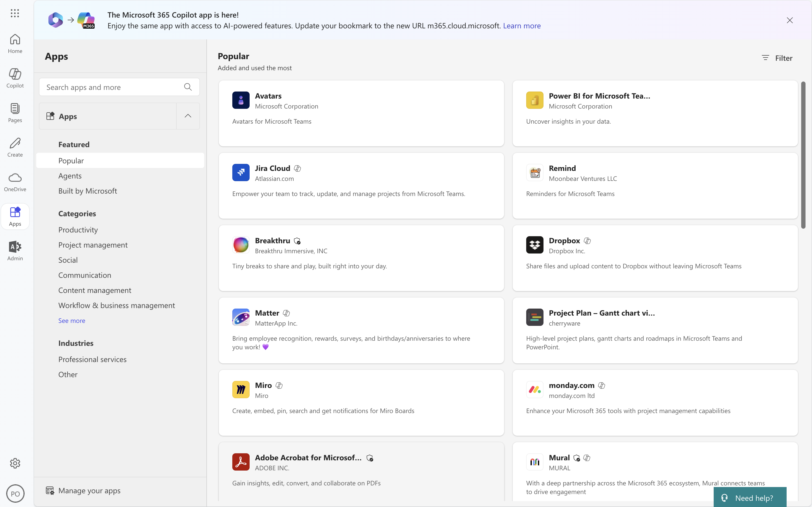Click certification badge next to Breakthru

click(297, 241)
